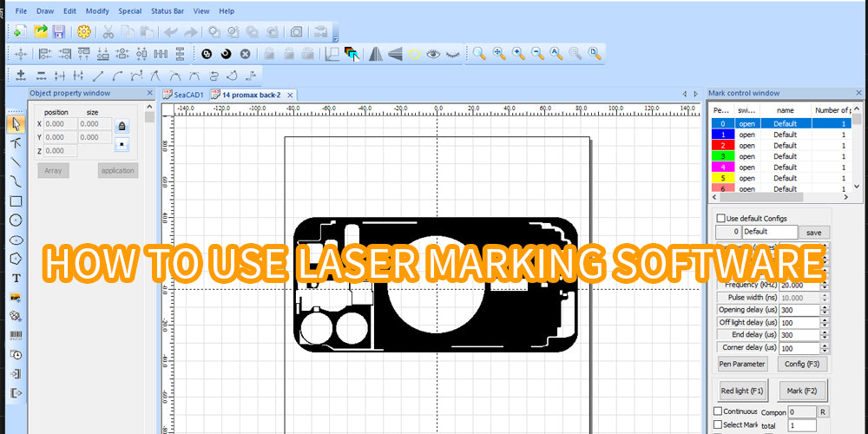
Task: Increase Frequency (KHz) using spinner arrows
Action: (823, 282)
